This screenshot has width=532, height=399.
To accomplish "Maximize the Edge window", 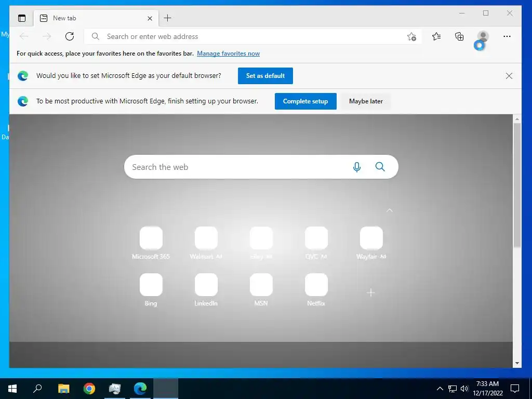I will 486,13.
